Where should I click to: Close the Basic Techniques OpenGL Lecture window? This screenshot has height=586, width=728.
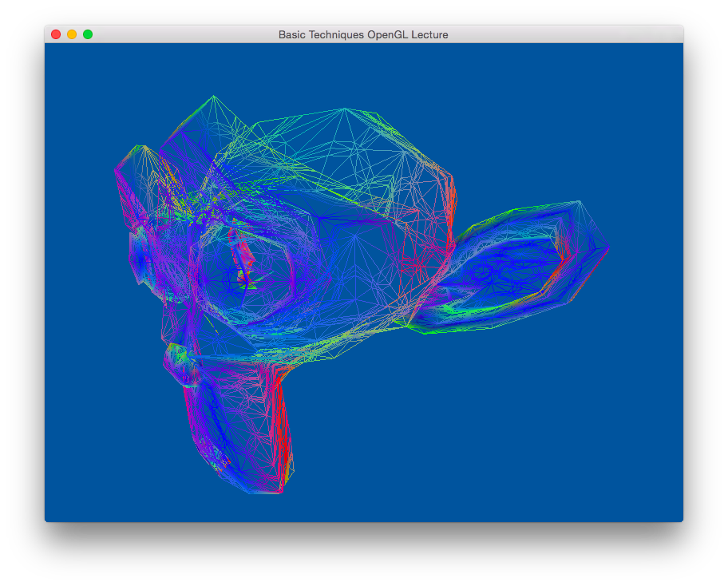[x=56, y=34]
